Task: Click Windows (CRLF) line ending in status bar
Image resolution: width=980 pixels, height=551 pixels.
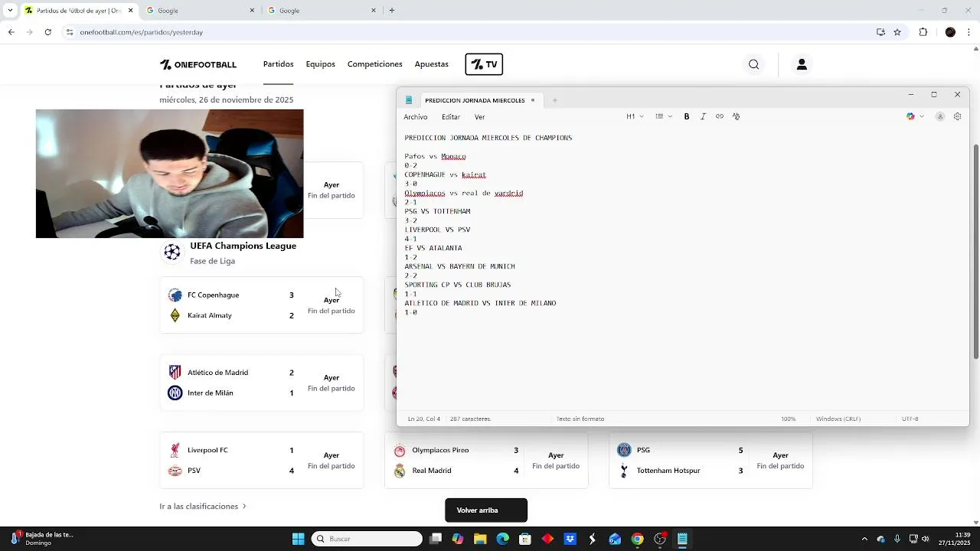Action: [x=838, y=419]
